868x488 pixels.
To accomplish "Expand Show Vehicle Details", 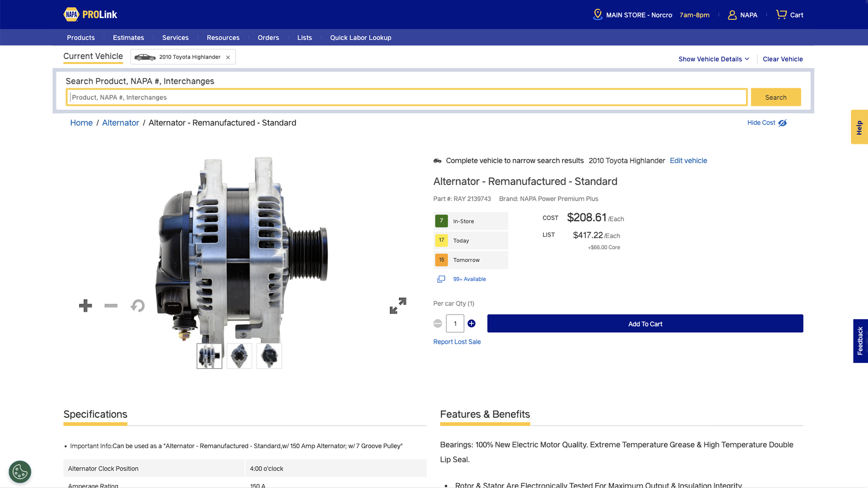I will (x=713, y=59).
